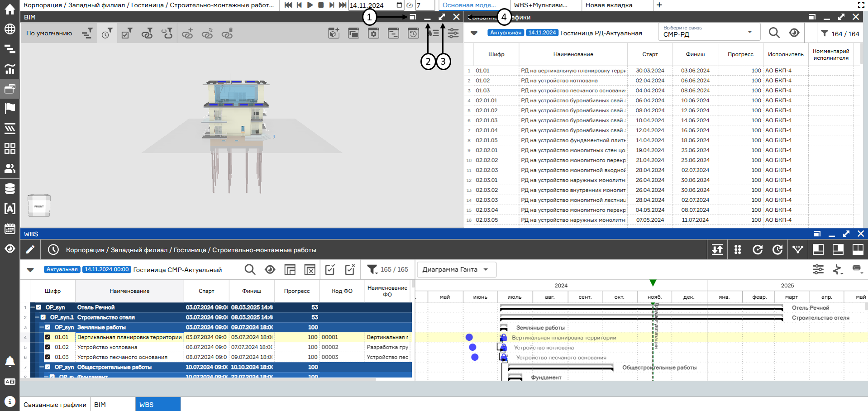The height and width of the screenshot is (411, 868).
Task: Expand the triangle menu in WBS toolbar
Action: point(30,270)
